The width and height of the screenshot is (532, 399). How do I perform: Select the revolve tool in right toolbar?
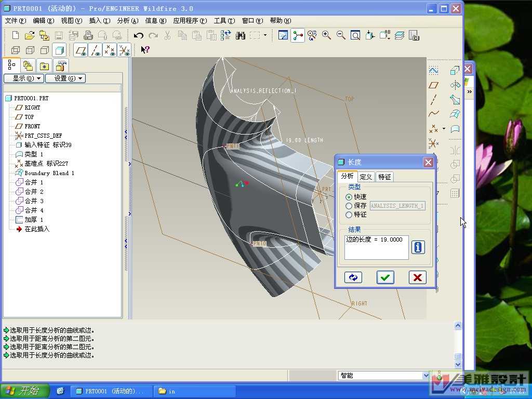click(x=455, y=85)
